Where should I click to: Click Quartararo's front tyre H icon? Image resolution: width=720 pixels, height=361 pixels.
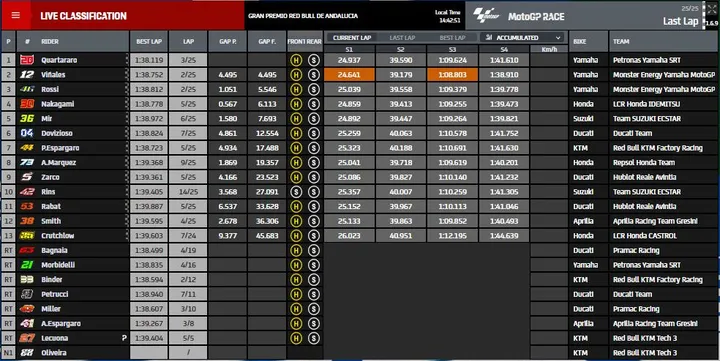click(x=296, y=60)
